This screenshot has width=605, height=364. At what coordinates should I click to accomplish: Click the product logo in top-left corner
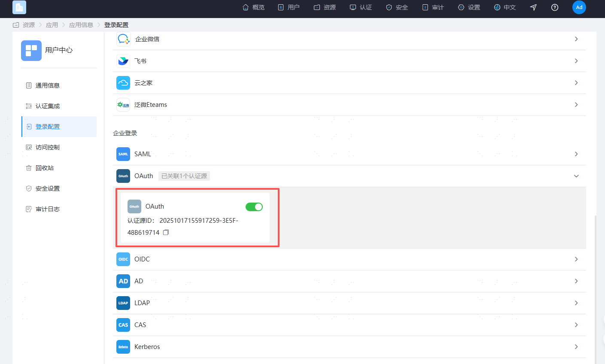(19, 7)
